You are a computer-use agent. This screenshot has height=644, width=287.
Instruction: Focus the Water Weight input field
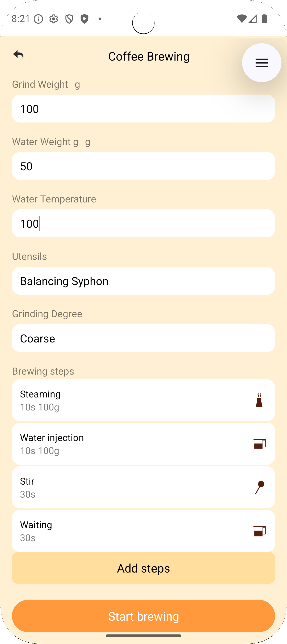pyautogui.click(x=143, y=166)
